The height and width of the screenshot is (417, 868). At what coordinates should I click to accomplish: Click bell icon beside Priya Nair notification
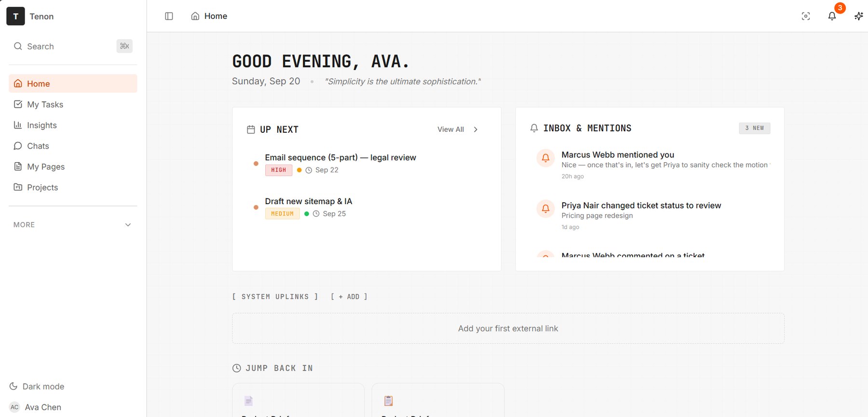545,208
